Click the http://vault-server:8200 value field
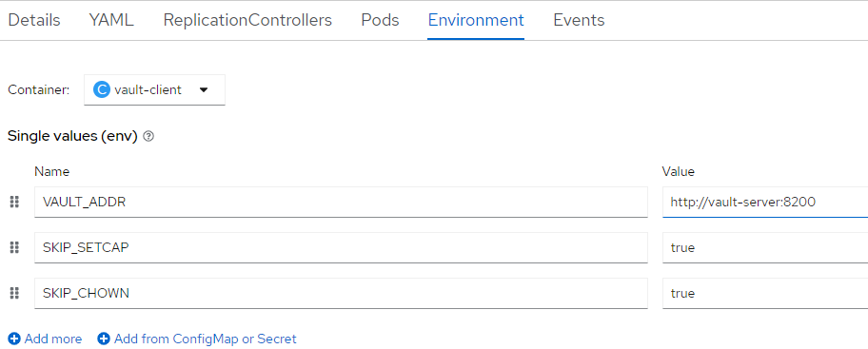868x349 pixels. tap(765, 202)
